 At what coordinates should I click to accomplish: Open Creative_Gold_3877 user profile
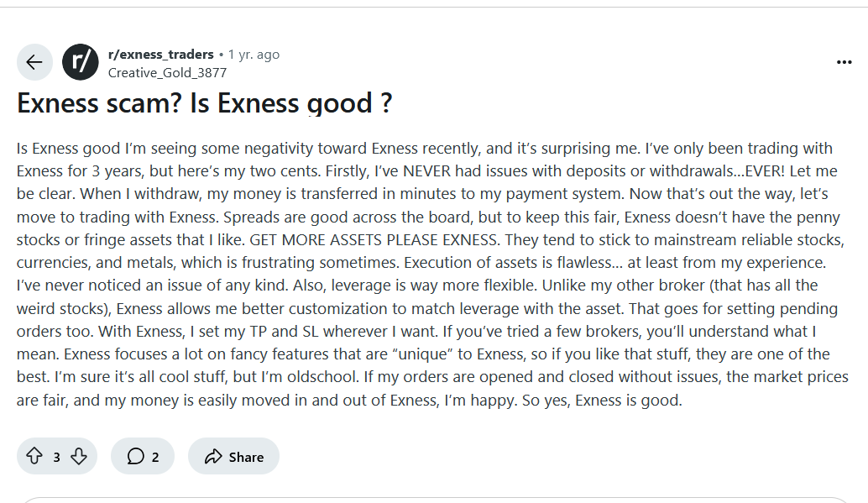(x=167, y=72)
